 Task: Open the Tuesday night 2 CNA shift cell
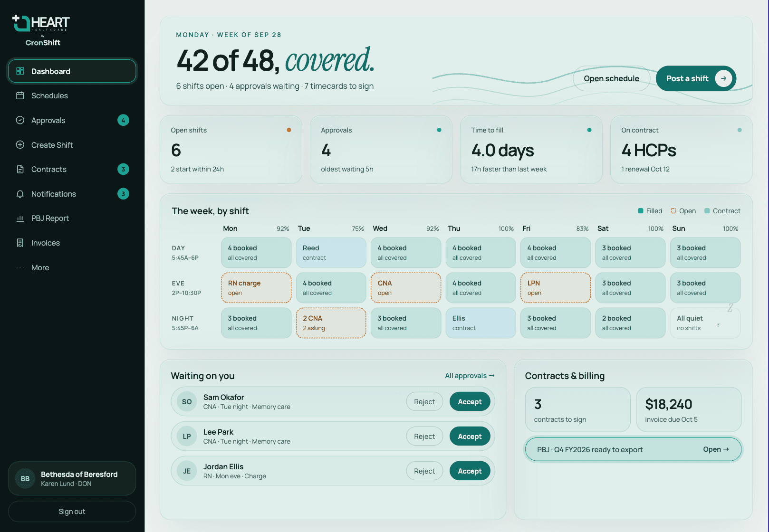[331, 323]
